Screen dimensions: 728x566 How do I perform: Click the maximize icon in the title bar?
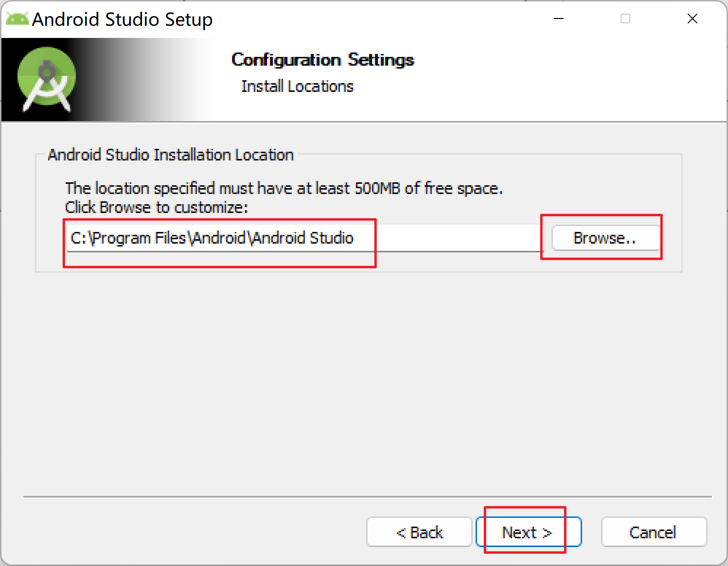[x=625, y=18]
